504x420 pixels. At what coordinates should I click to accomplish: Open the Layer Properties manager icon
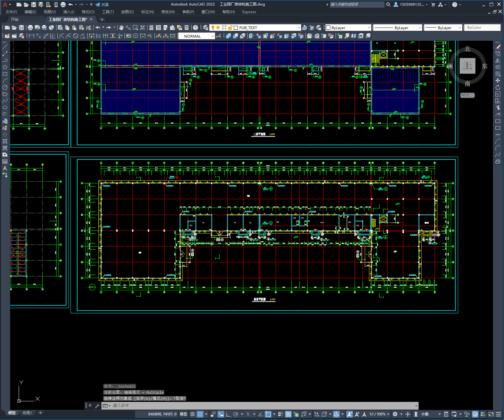(x=206, y=28)
